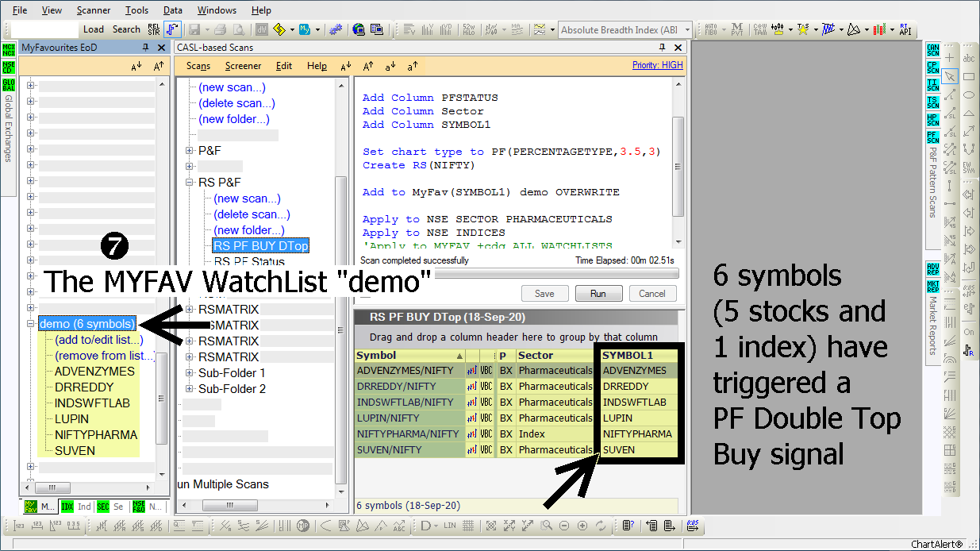Click the REL STR relative strength icon
The height and width of the screenshot is (551, 980).
[153, 29]
